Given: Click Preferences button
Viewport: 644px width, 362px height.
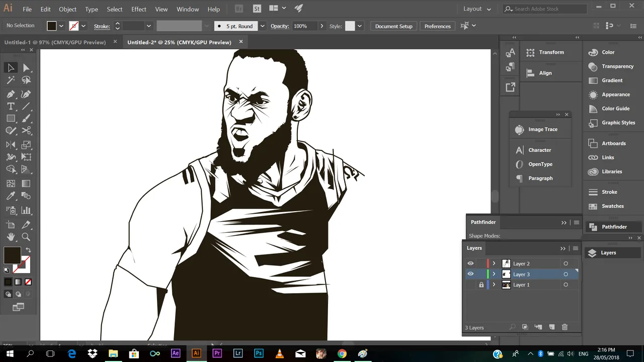Looking at the screenshot, I should coord(437,26).
